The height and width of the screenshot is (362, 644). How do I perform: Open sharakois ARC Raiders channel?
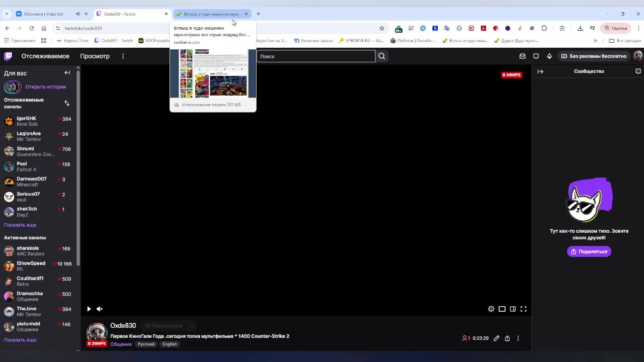pos(38,251)
